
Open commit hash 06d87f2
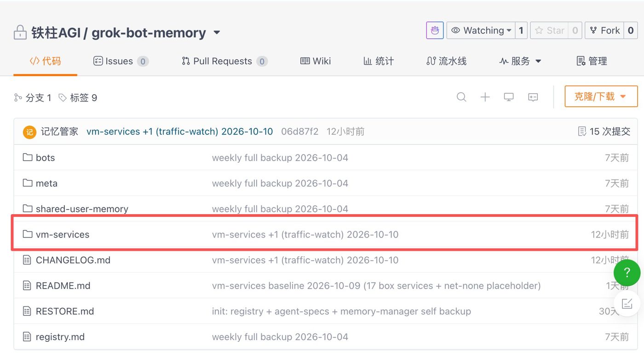point(300,131)
